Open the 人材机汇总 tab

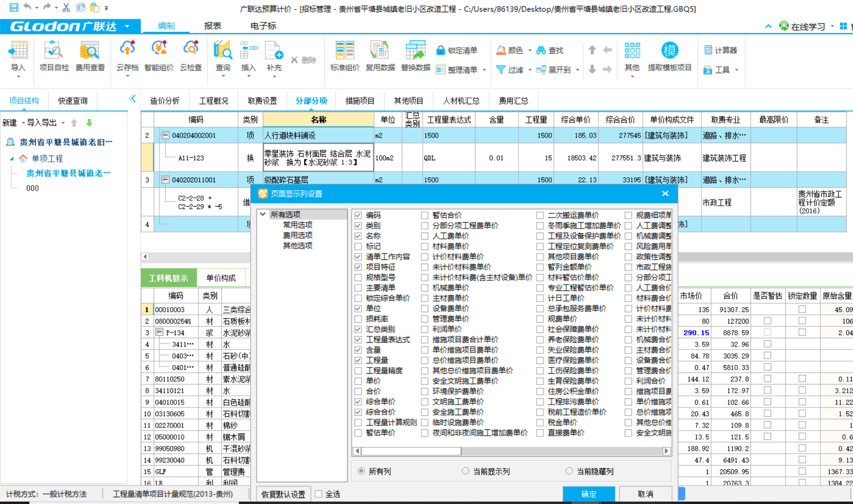(x=461, y=100)
